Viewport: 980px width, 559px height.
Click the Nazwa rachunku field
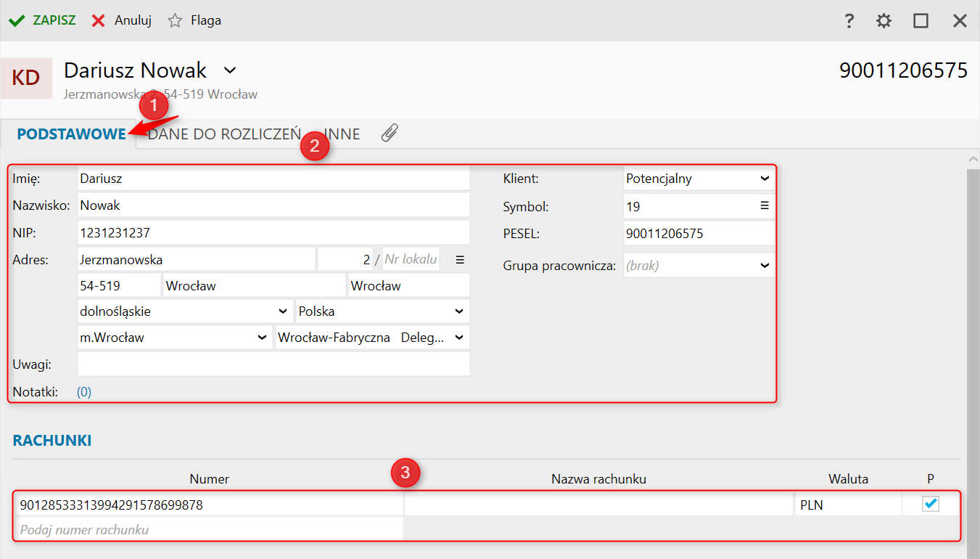[598, 505]
